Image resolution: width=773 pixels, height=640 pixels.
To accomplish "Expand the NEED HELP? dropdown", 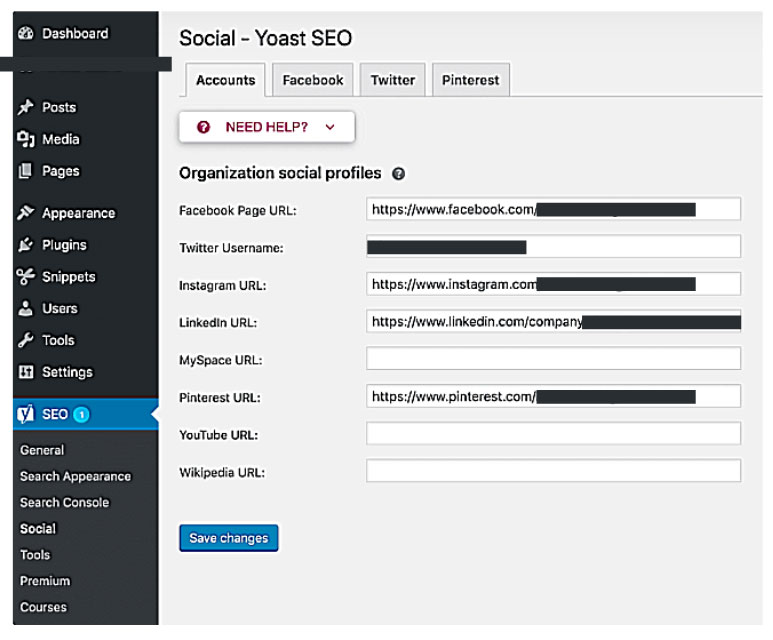I will tap(266, 127).
